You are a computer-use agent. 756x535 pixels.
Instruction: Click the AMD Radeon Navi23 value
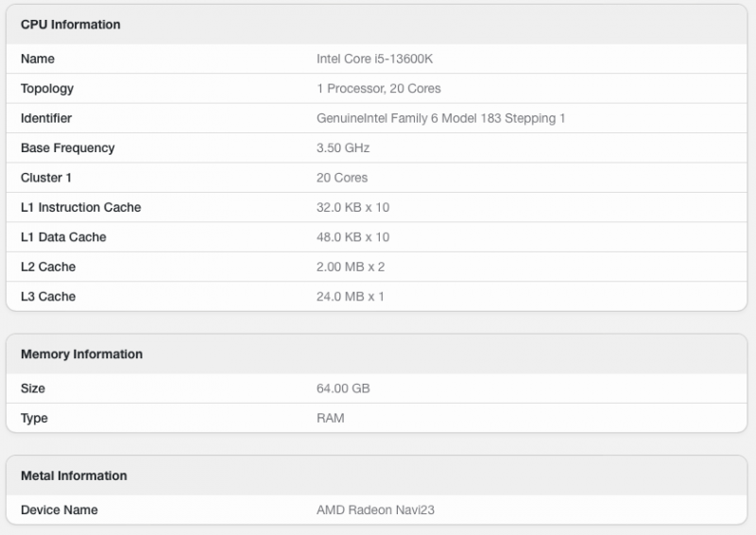tap(375, 509)
